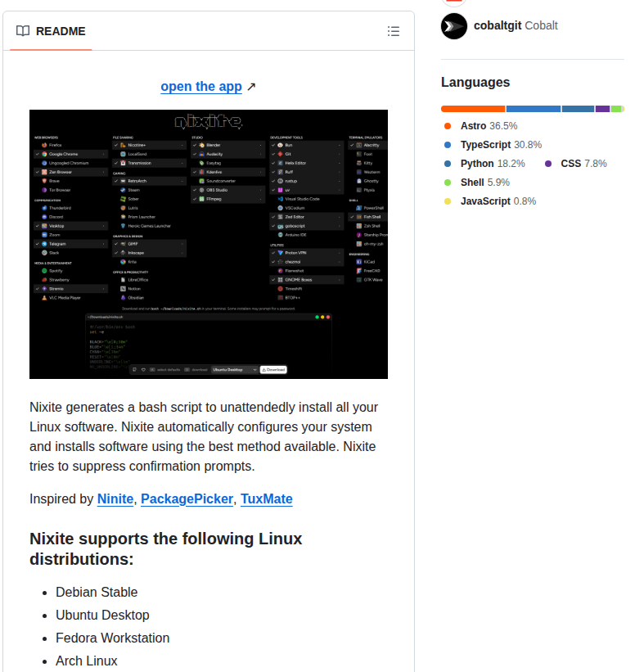Click the cobaltgit avatar icon
The width and height of the screenshot is (644, 672).
(x=454, y=26)
